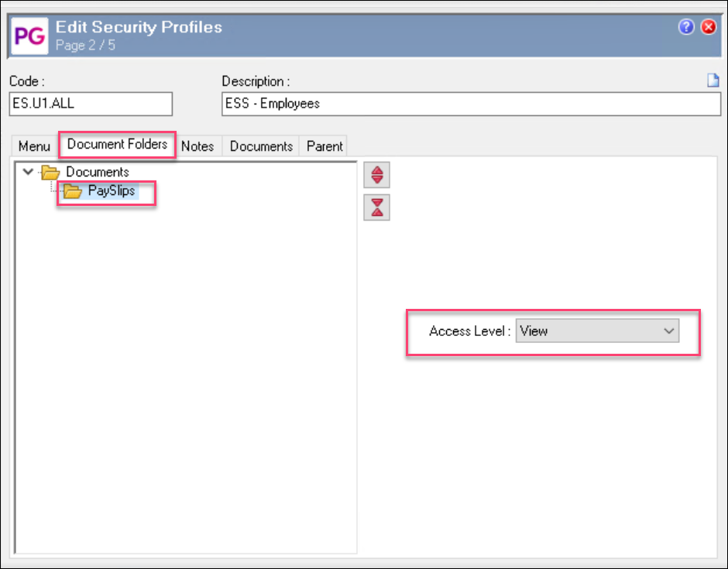This screenshot has width=728, height=569.
Task: Click the PG application logo
Action: point(29,36)
